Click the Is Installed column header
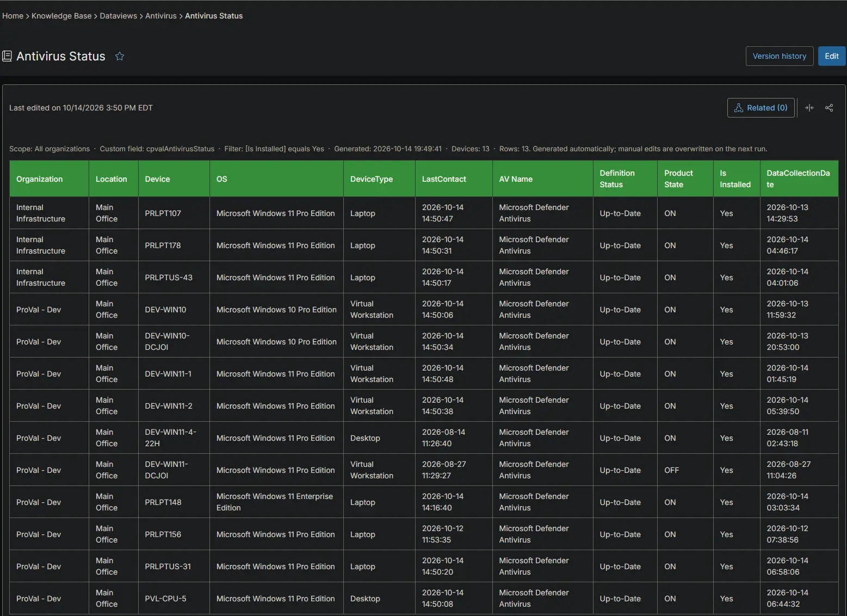The height and width of the screenshot is (616, 847). [737, 178]
